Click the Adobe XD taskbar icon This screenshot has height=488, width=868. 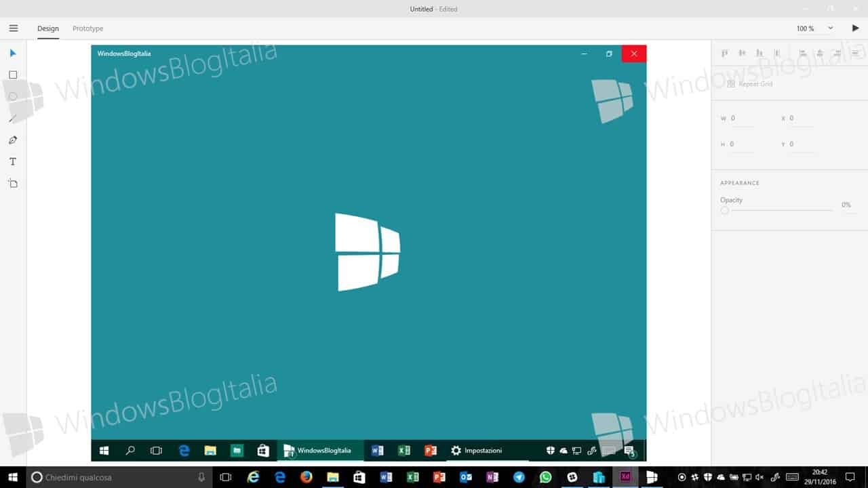625,477
